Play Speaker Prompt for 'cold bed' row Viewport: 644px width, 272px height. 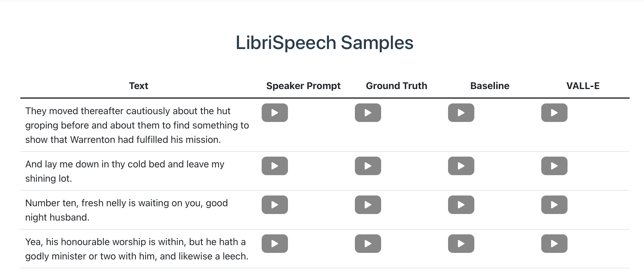point(275,166)
